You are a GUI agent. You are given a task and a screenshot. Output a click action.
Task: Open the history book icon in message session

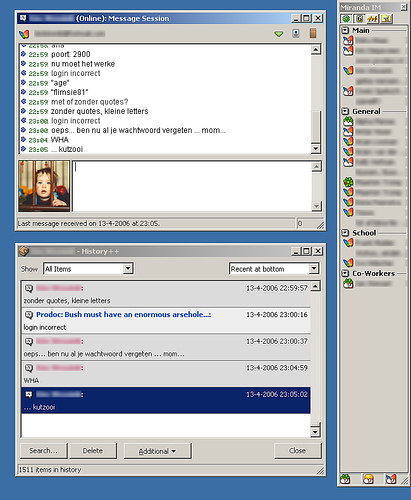click(313, 33)
